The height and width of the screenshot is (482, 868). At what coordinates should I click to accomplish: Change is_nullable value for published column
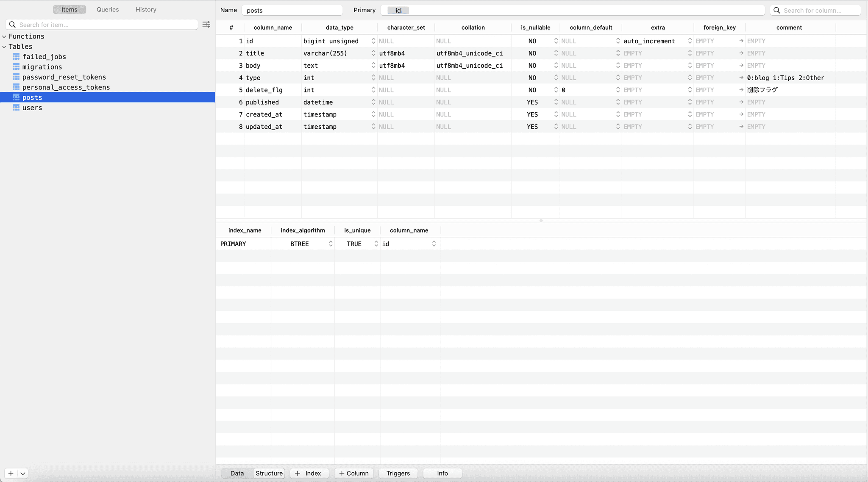click(x=555, y=102)
